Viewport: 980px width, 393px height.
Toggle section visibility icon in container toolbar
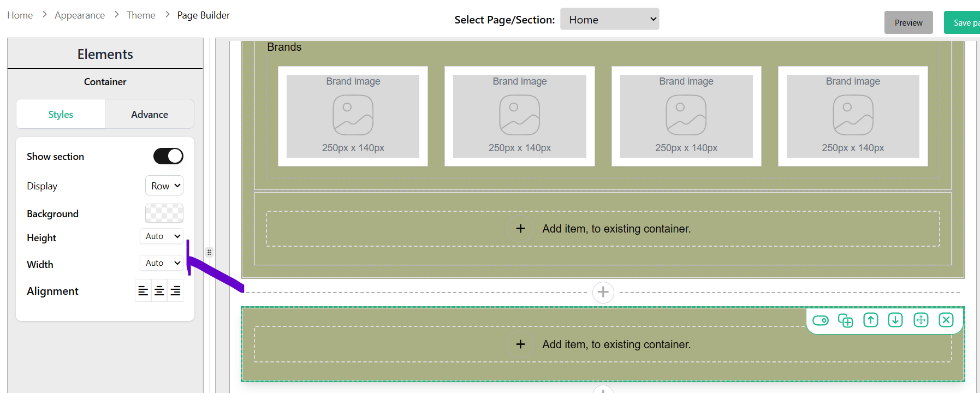[x=820, y=320]
